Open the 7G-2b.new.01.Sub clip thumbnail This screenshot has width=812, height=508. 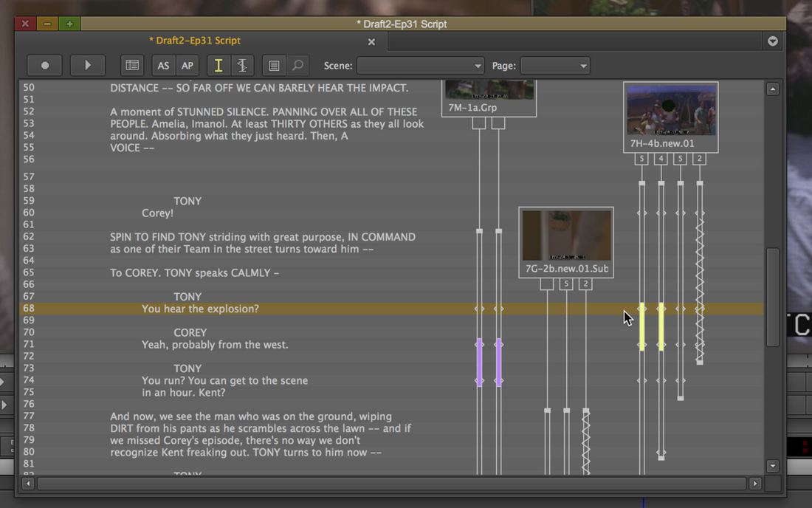[x=565, y=236]
